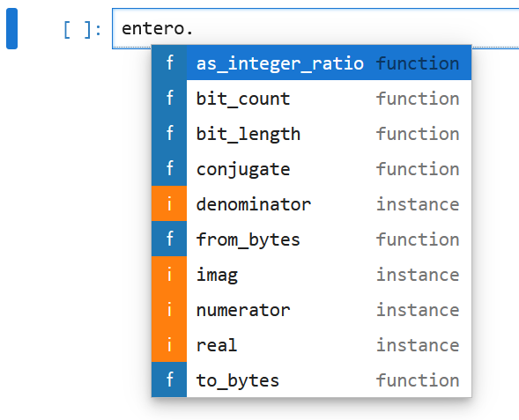Insert from_bytes from the completer

coord(311,239)
